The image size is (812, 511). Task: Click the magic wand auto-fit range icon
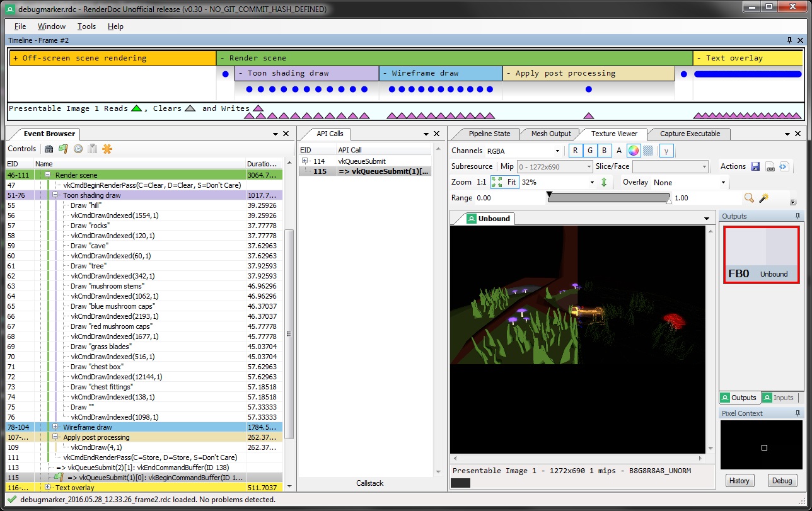click(763, 198)
